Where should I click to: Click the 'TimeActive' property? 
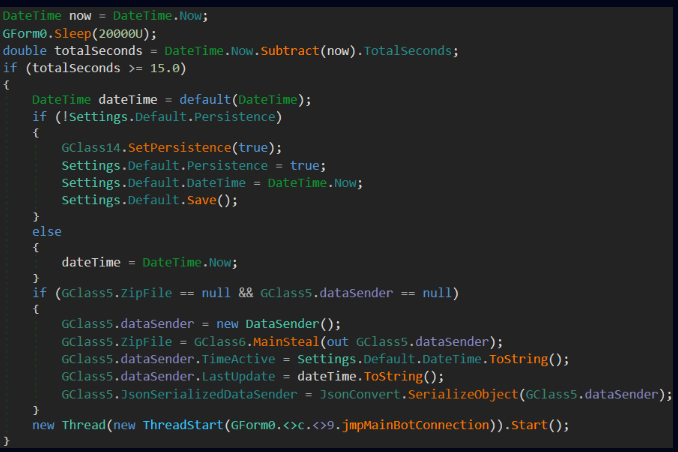coord(238,359)
